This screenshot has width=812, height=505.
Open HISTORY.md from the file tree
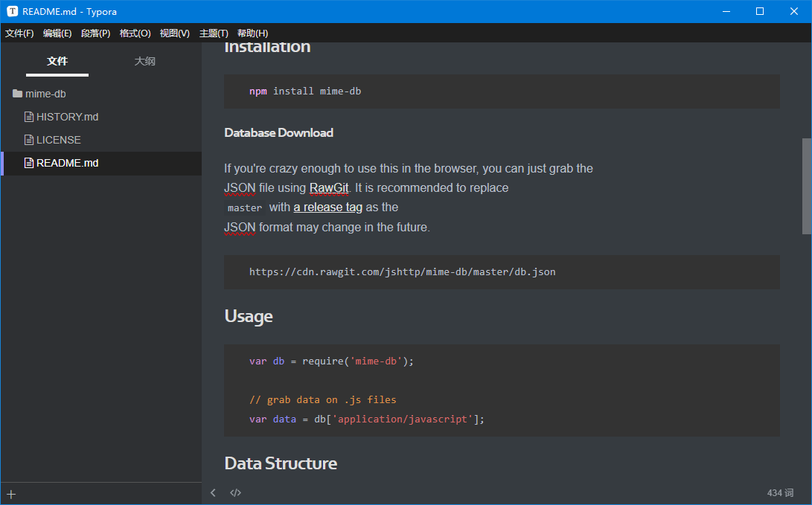click(67, 117)
